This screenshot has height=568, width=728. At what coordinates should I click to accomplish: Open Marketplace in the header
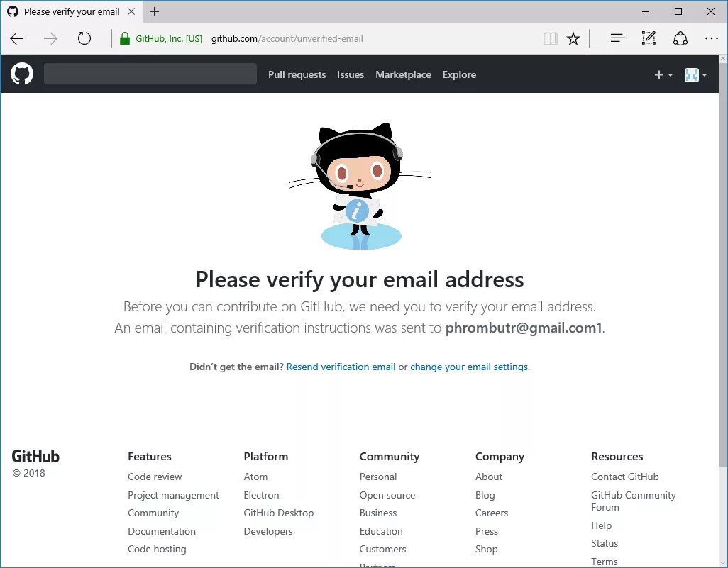[x=404, y=74]
